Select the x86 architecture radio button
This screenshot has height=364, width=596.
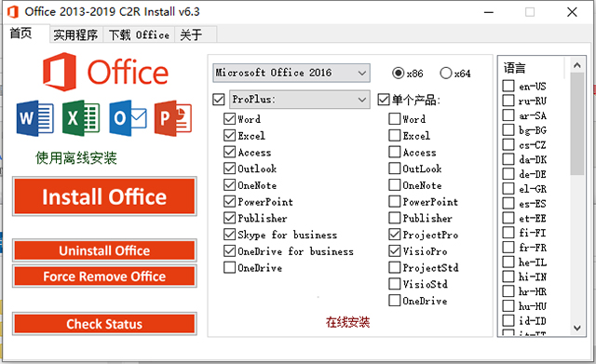click(x=398, y=73)
